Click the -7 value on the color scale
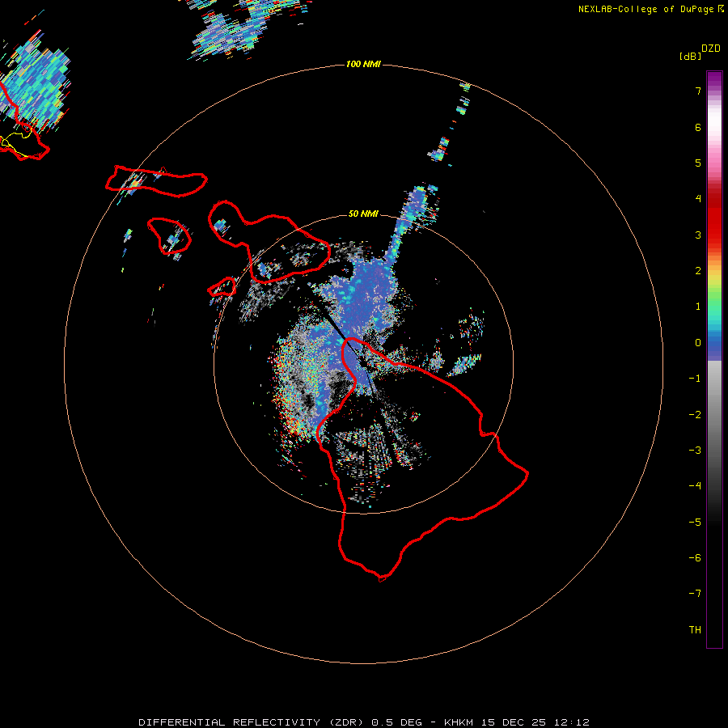 point(695,594)
